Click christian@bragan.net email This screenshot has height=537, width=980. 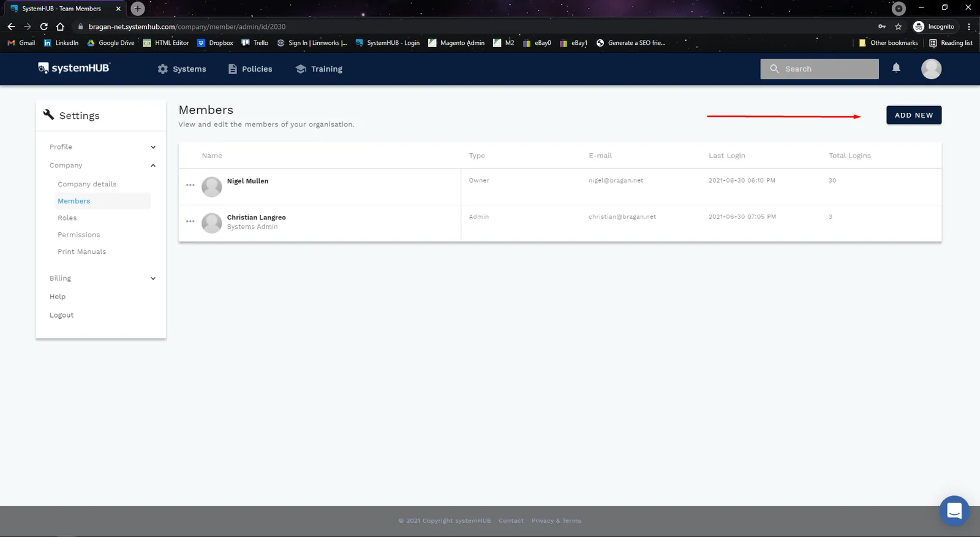tap(622, 217)
